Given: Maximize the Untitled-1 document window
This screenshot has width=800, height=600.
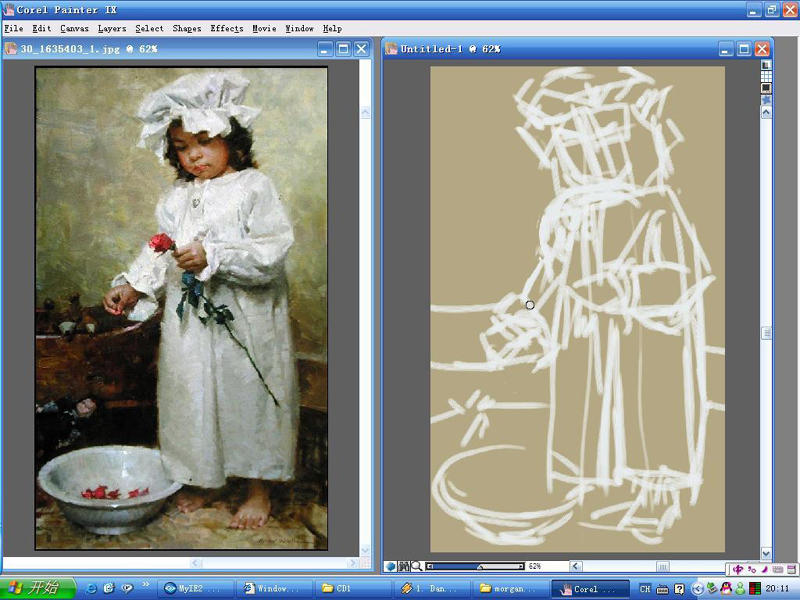Looking at the screenshot, I should pos(744,49).
